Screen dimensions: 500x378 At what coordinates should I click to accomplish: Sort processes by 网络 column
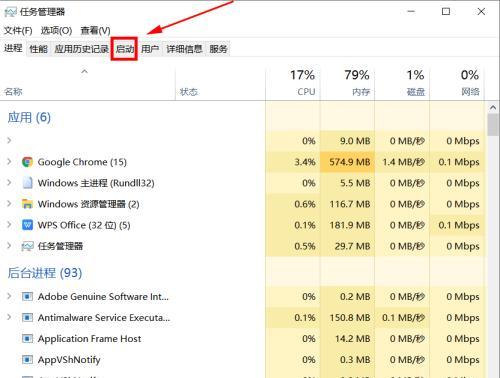pyautogui.click(x=457, y=83)
